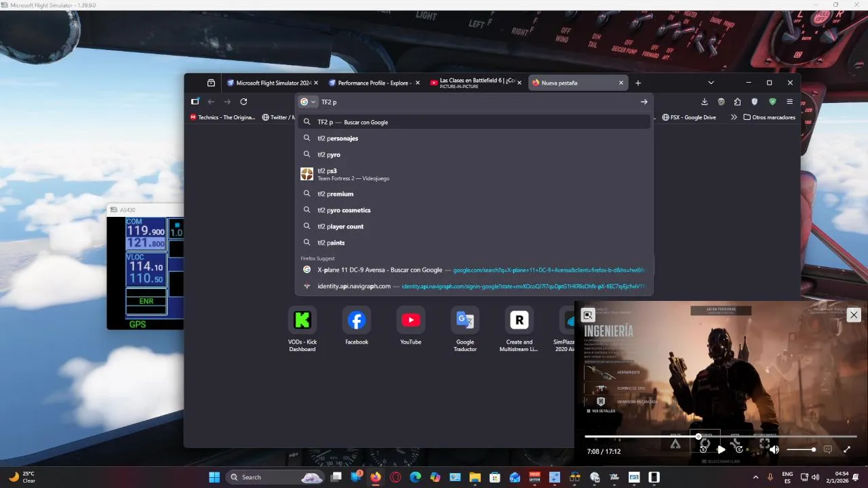Image resolution: width=868 pixels, height=488 pixels.
Task: Click the go arrow in address bar
Action: tap(644, 102)
